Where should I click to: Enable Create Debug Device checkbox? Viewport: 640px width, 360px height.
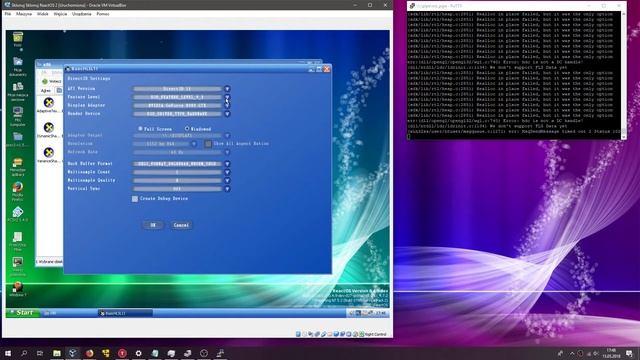point(135,199)
